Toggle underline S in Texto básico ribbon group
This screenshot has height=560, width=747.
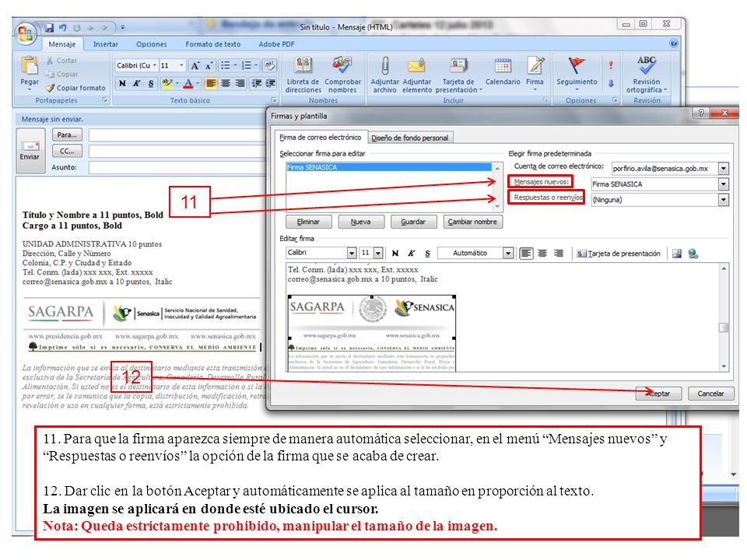[x=151, y=83]
